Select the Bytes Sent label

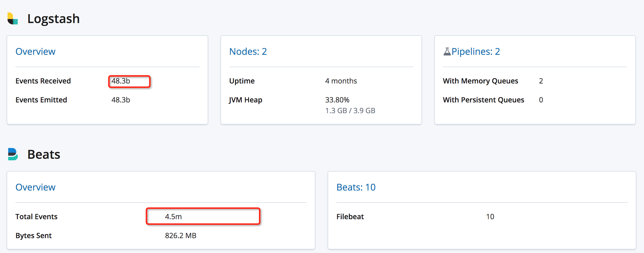(x=34, y=236)
